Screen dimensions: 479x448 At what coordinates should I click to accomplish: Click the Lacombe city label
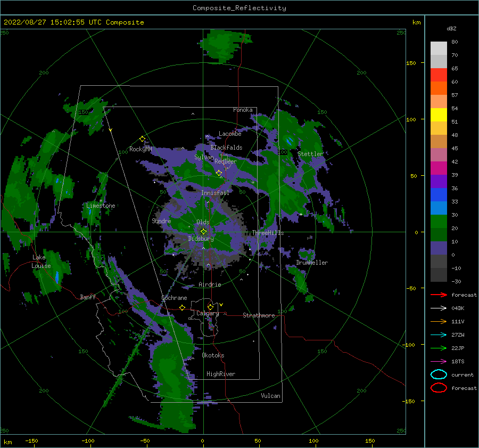[230, 134]
